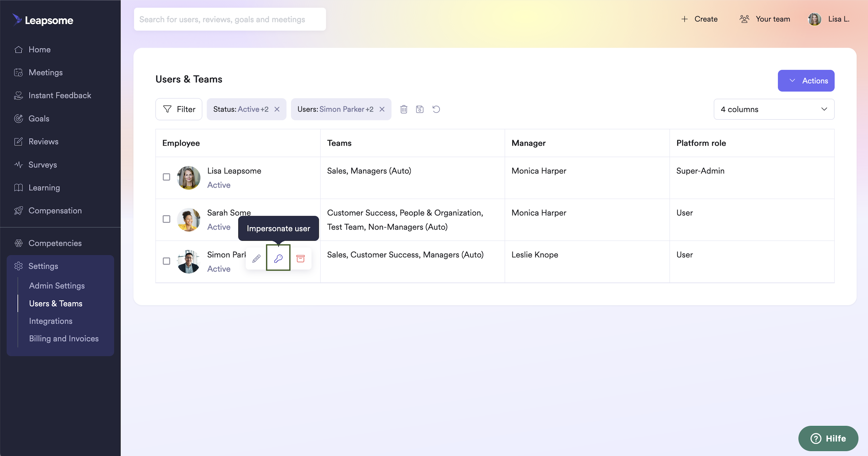This screenshot has width=868, height=456.
Task: Open Sarah Some's name link
Action: 229,213
